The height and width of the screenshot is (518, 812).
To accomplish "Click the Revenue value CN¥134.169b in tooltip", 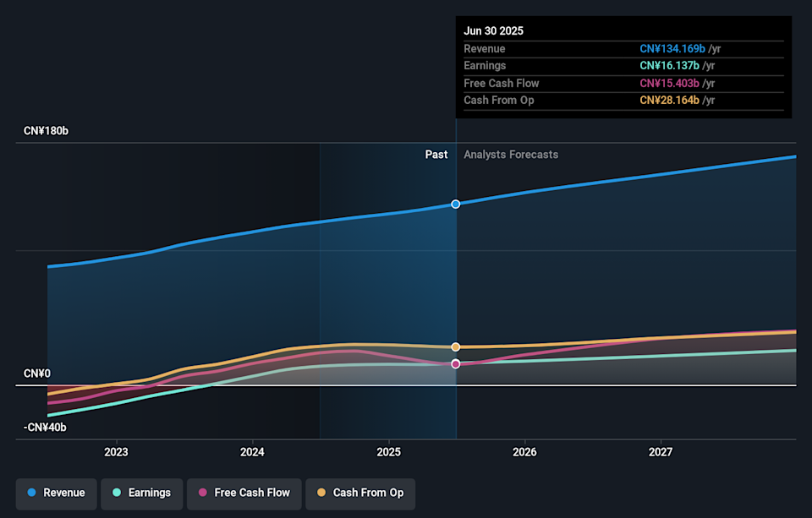I will [672, 48].
